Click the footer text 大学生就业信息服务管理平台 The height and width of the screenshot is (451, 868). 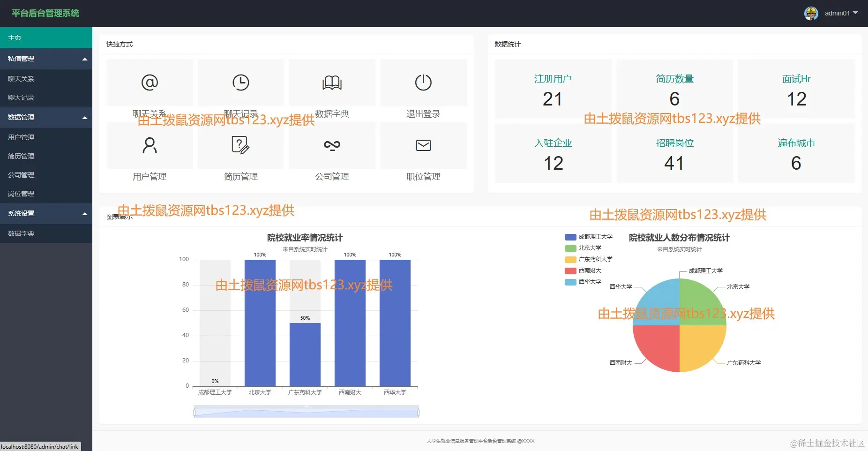tap(480, 441)
